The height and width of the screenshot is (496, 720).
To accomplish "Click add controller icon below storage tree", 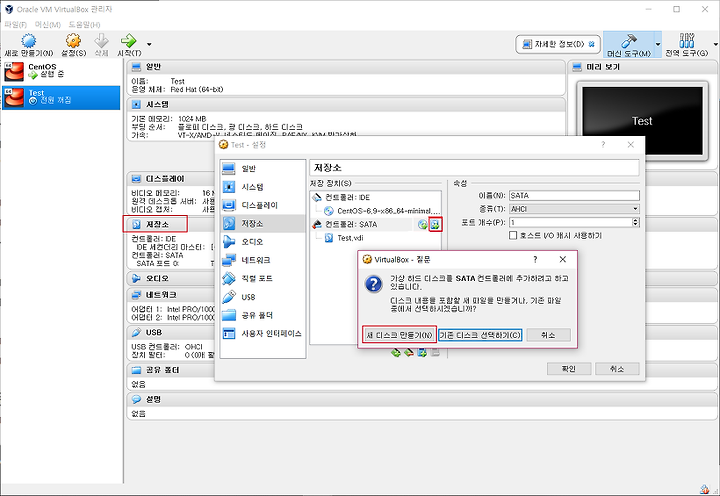I will (396, 353).
